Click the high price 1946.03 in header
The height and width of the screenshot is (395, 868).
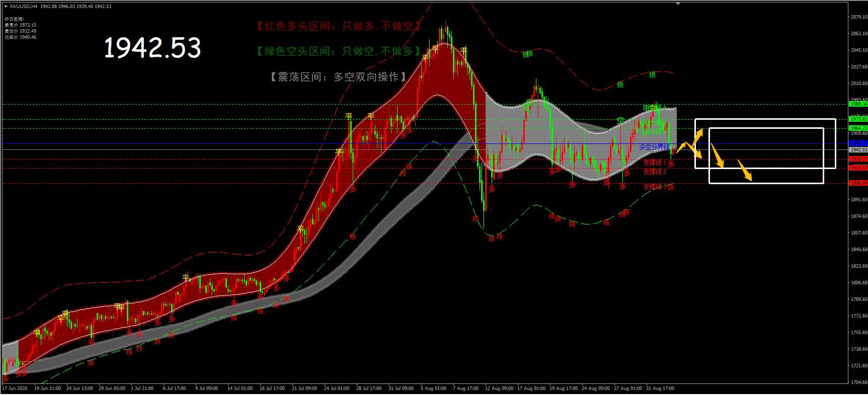[x=66, y=7]
